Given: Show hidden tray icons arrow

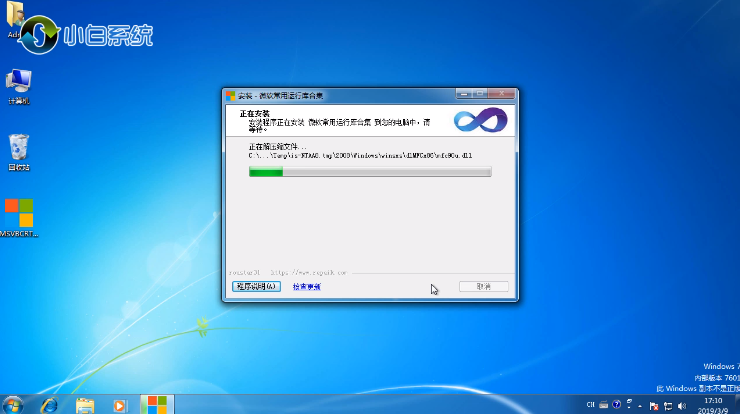Looking at the screenshot, I should click(641, 405).
